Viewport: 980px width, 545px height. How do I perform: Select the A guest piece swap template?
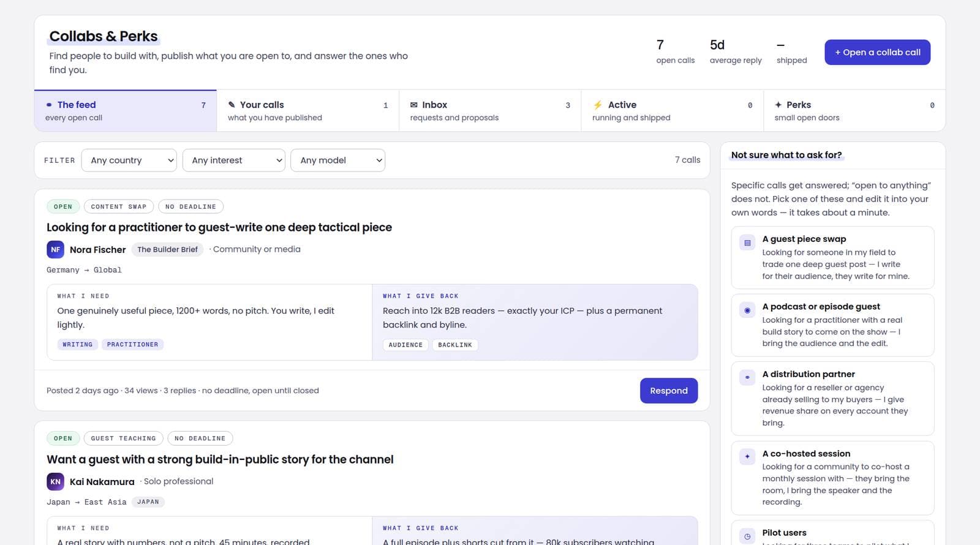[x=832, y=258]
